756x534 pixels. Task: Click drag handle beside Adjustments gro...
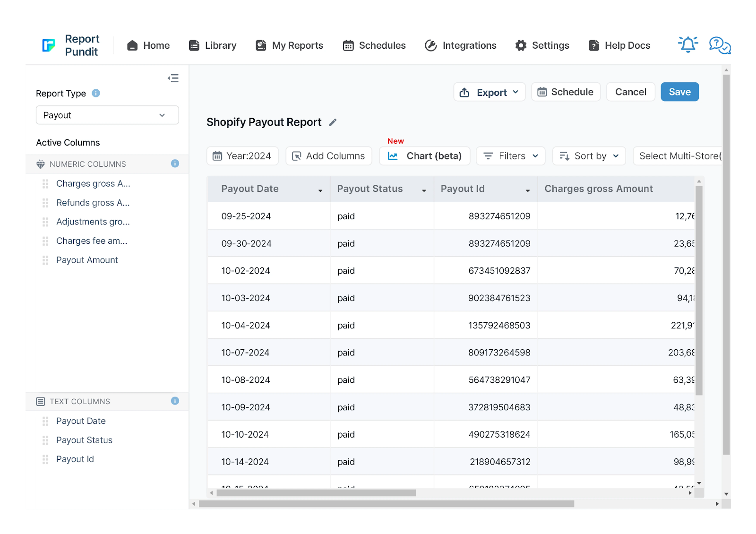[x=45, y=222]
